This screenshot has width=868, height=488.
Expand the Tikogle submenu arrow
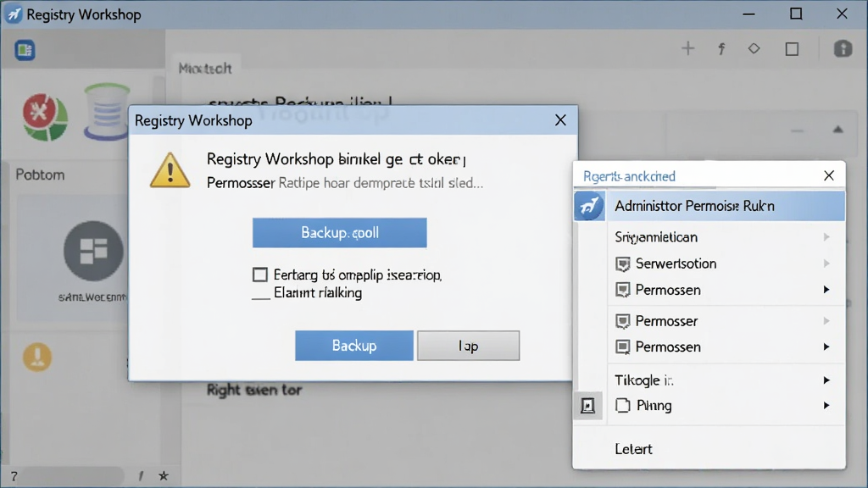[x=826, y=380]
